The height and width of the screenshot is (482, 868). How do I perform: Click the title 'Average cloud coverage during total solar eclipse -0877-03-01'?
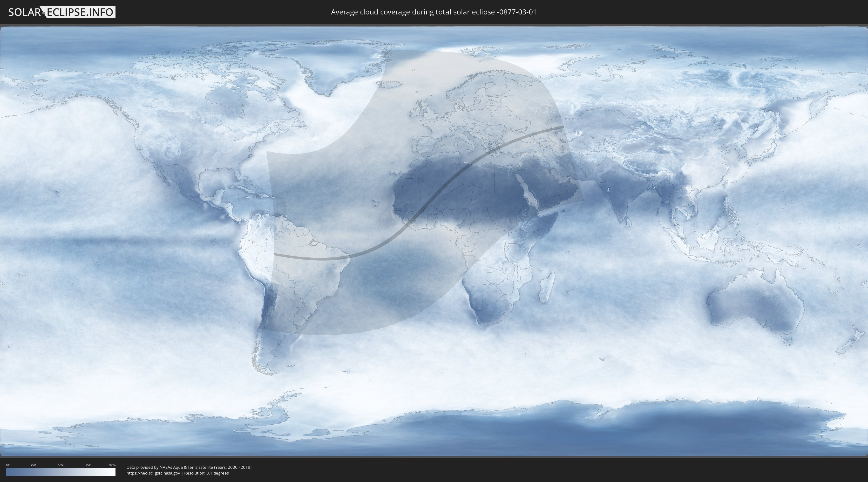coord(434,12)
